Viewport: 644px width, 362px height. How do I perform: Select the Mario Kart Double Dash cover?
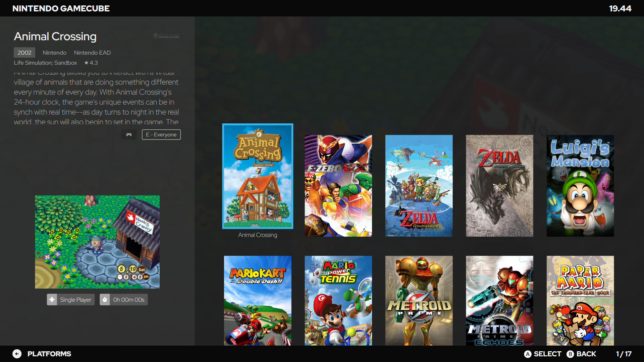point(258,301)
